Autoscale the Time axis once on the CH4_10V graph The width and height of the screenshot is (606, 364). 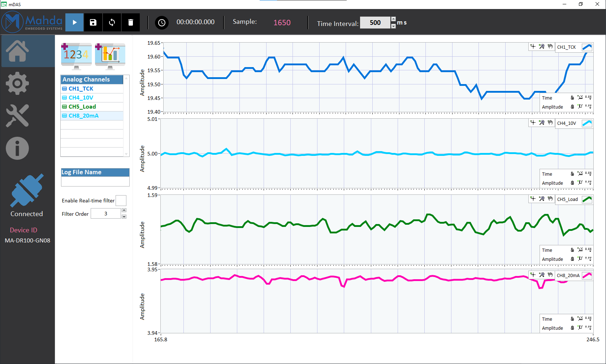pos(580,174)
